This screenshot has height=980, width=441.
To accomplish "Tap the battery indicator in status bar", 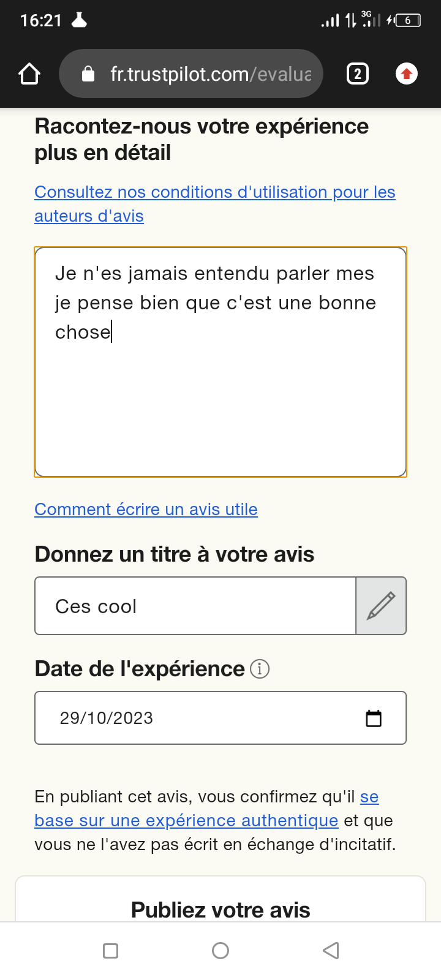I will (x=407, y=21).
